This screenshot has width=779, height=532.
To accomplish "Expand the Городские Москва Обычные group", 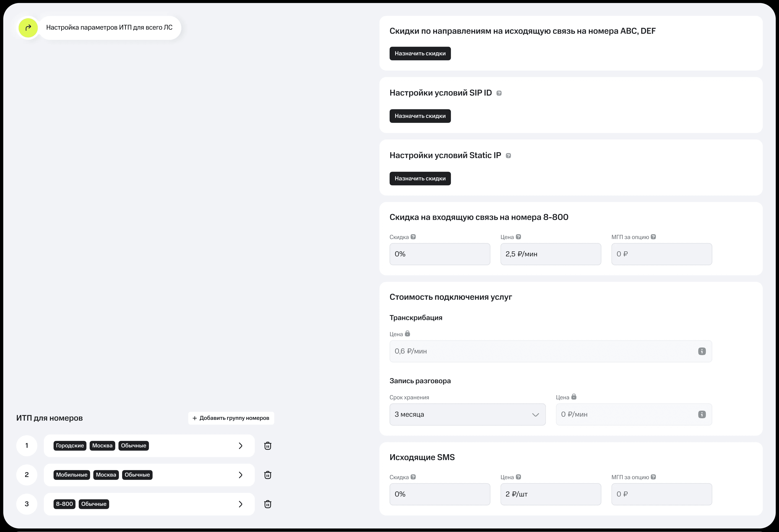I will click(240, 446).
